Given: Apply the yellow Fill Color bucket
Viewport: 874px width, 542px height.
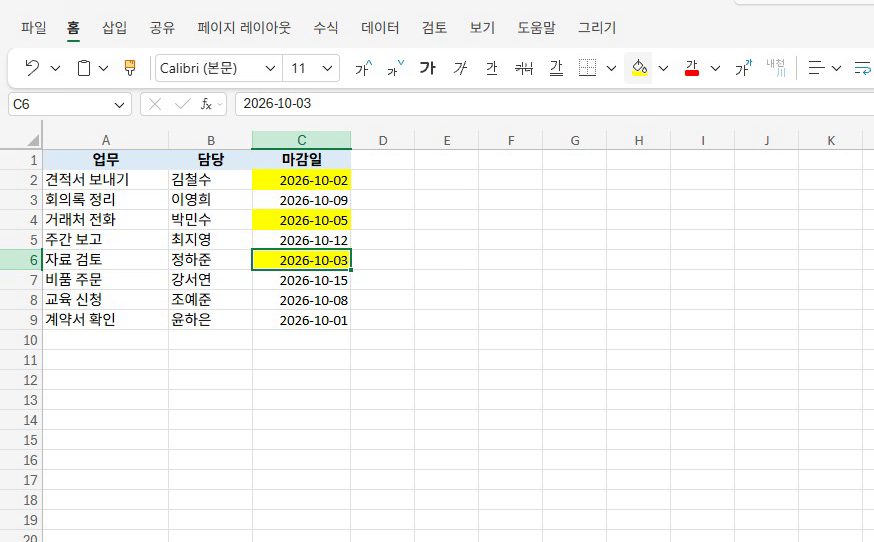Looking at the screenshot, I should click(639, 68).
